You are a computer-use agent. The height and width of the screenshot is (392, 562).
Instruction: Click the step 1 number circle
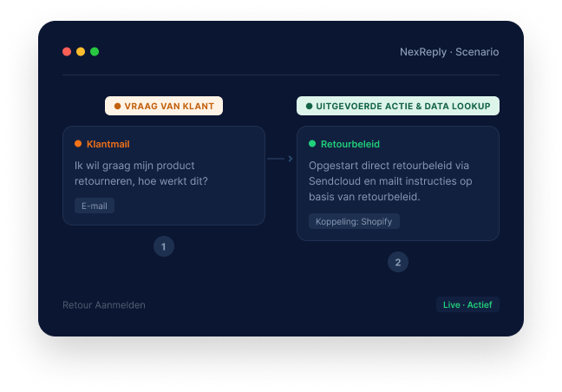coord(164,246)
